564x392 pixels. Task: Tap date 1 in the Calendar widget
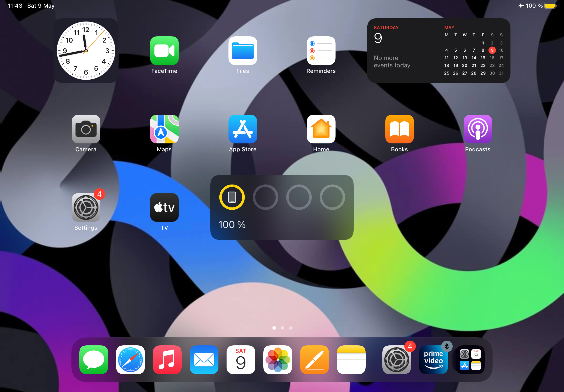(483, 43)
